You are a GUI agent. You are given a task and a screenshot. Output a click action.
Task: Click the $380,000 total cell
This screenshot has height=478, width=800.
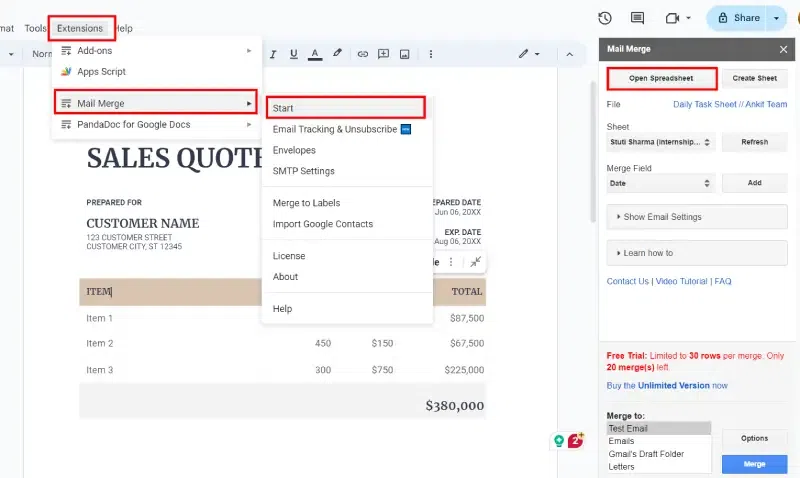(455, 406)
